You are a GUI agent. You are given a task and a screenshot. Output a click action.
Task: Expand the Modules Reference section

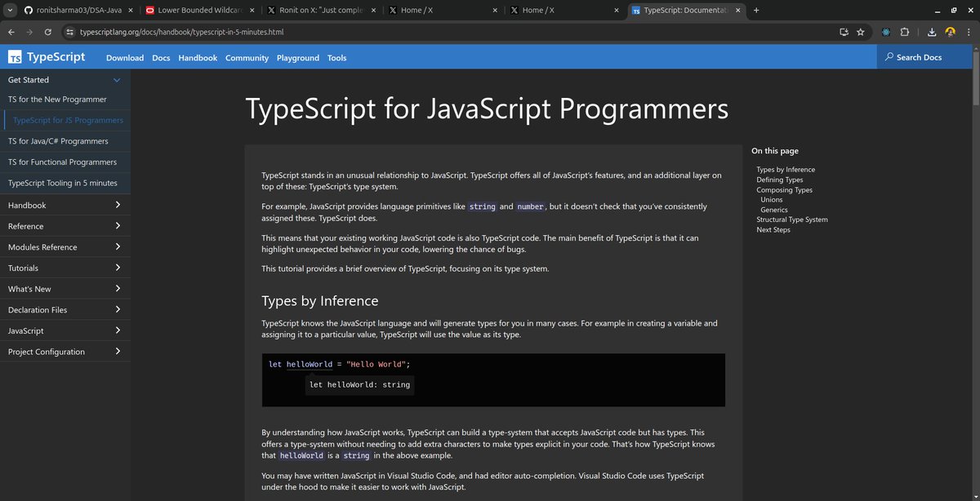click(65, 247)
